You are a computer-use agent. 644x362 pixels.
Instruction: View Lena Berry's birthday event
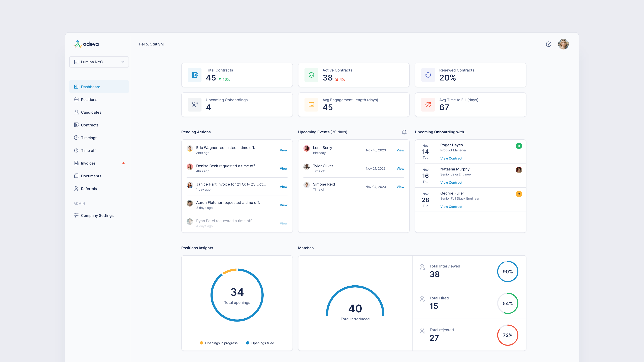(400, 150)
